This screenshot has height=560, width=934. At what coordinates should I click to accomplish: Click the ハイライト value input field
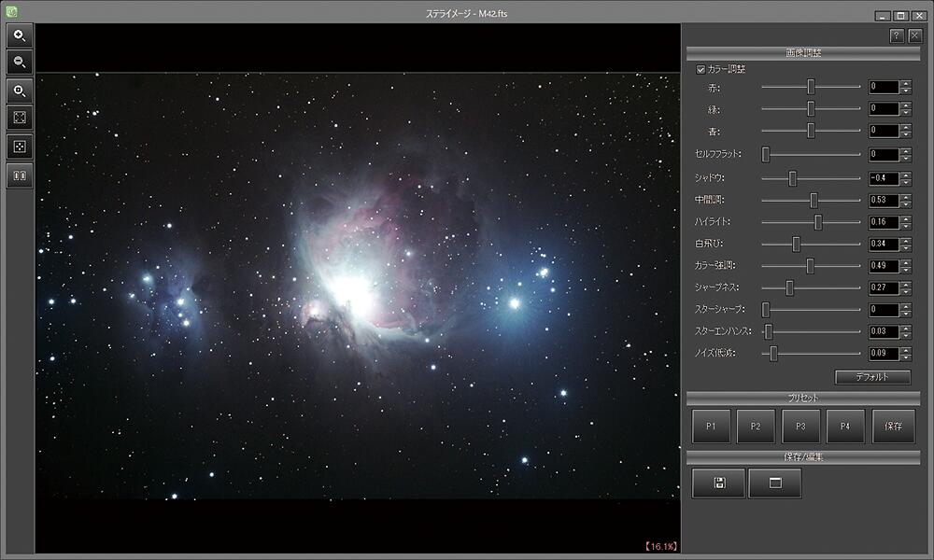(x=883, y=222)
